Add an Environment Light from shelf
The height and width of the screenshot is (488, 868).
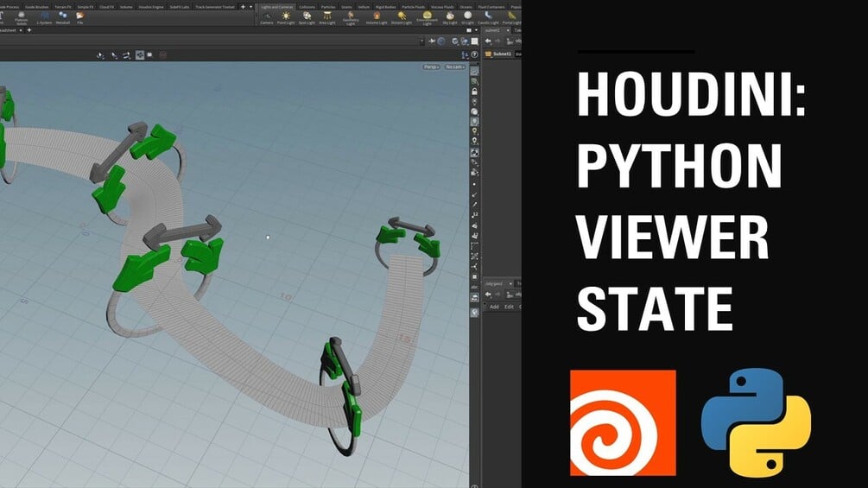[x=427, y=19]
